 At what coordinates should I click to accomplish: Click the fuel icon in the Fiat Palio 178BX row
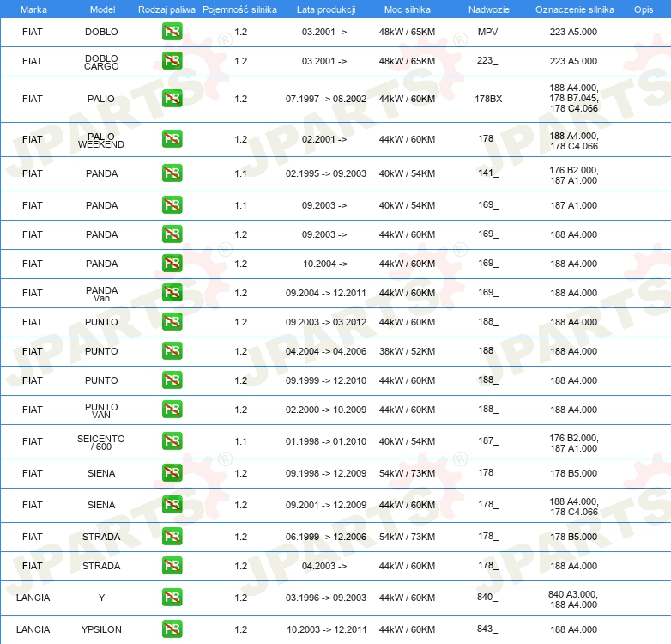coord(172,99)
